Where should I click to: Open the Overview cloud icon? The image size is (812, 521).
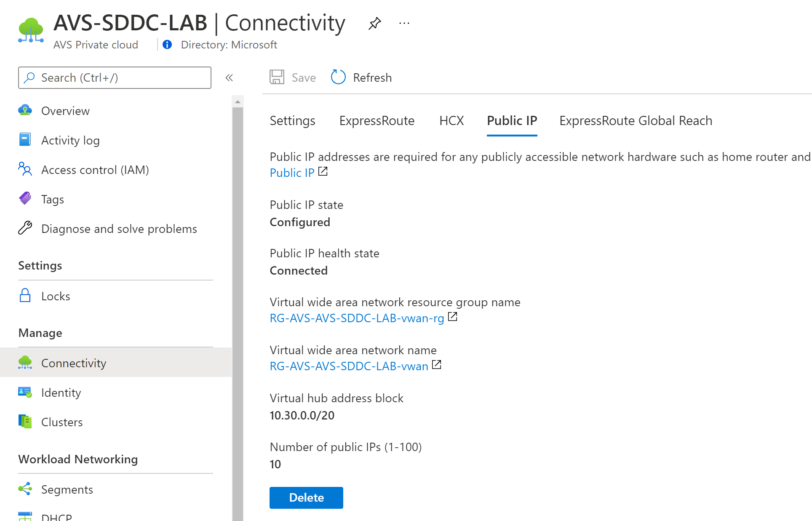coord(25,110)
